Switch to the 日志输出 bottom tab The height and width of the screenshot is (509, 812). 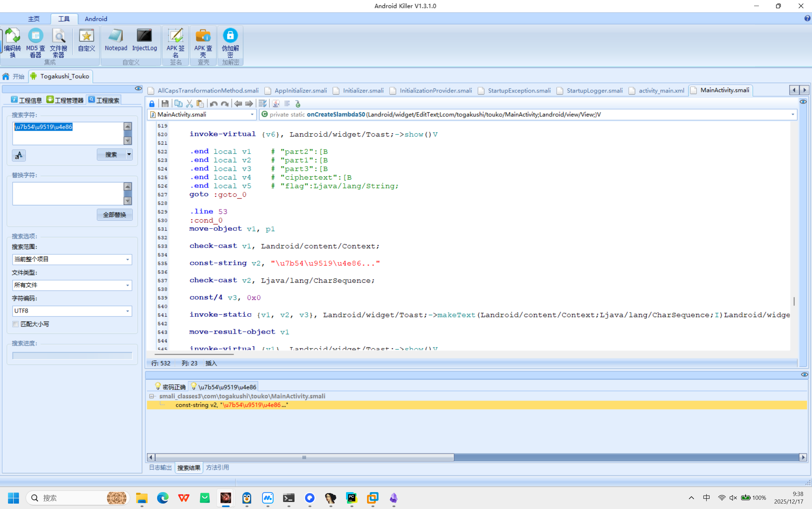pos(160,468)
